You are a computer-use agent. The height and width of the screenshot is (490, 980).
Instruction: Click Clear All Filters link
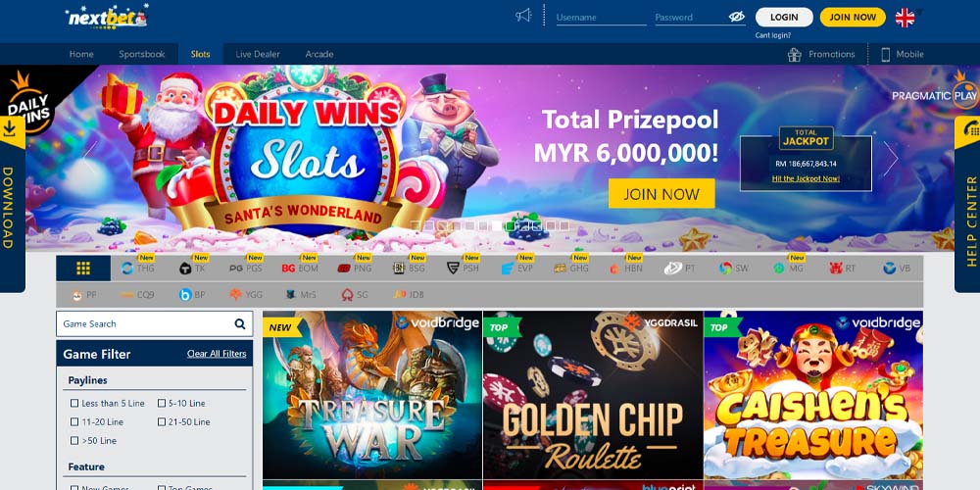coord(217,354)
